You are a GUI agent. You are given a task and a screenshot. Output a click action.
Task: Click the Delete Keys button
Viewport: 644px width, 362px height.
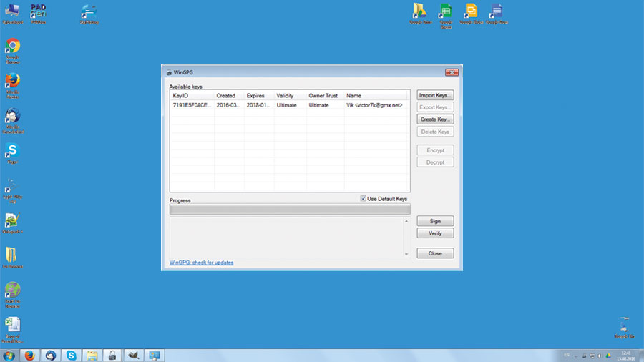pyautogui.click(x=435, y=132)
